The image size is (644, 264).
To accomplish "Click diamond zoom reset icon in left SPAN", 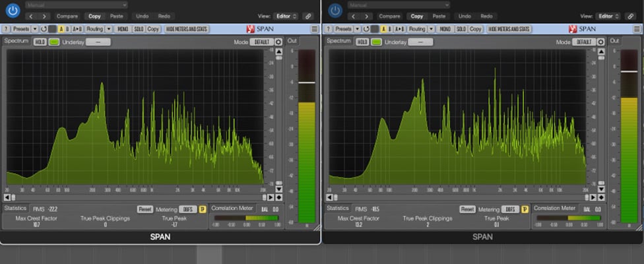I will pyautogui.click(x=279, y=197).
